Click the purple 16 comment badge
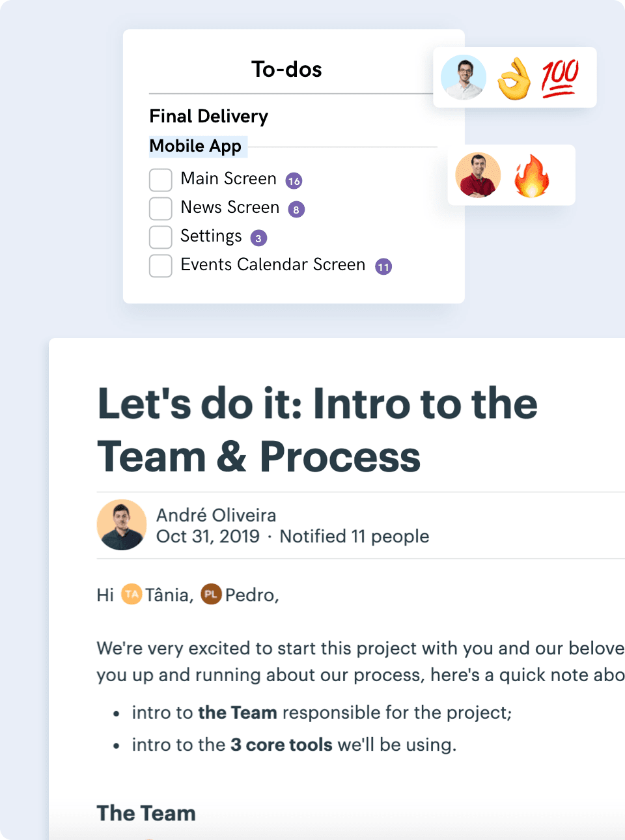 point(294,181)
